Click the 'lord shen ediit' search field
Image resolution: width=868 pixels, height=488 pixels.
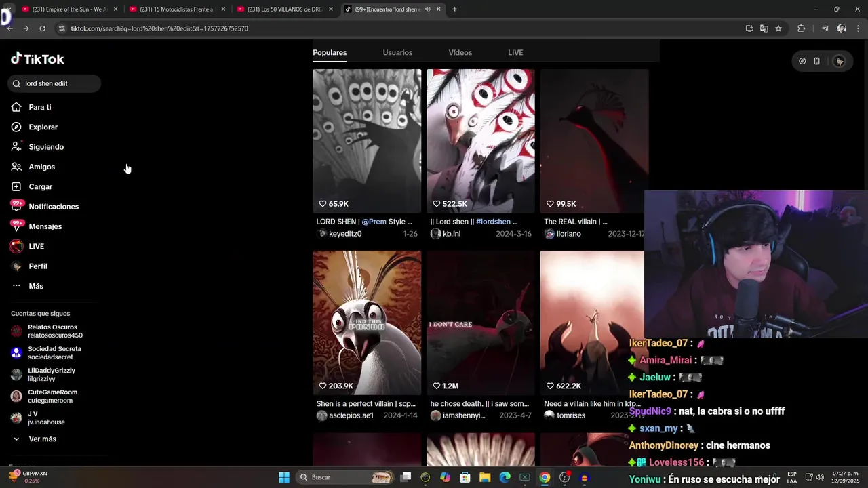pyautogui.click(x=54, y=83)
